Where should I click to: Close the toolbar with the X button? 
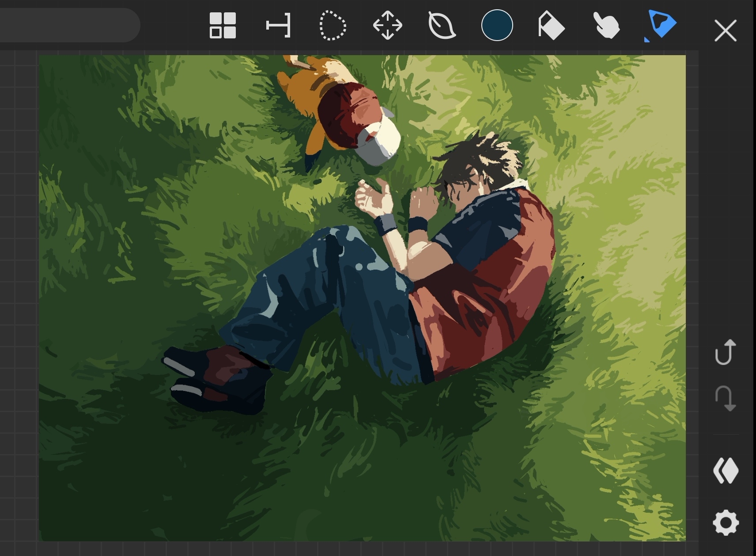(725, 31)
